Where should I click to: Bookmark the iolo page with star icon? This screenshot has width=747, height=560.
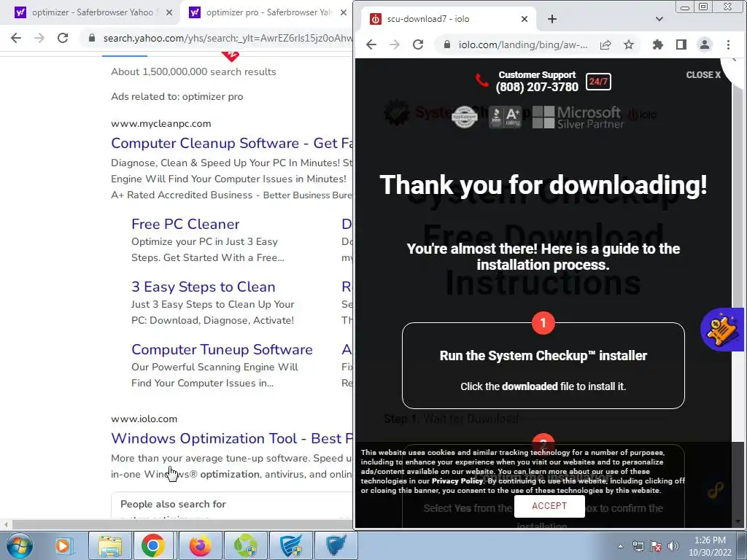pos(629,44)
